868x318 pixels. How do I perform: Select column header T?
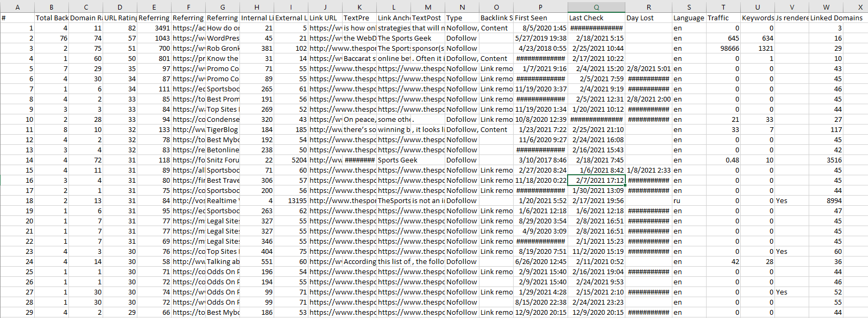pos(723,7)
